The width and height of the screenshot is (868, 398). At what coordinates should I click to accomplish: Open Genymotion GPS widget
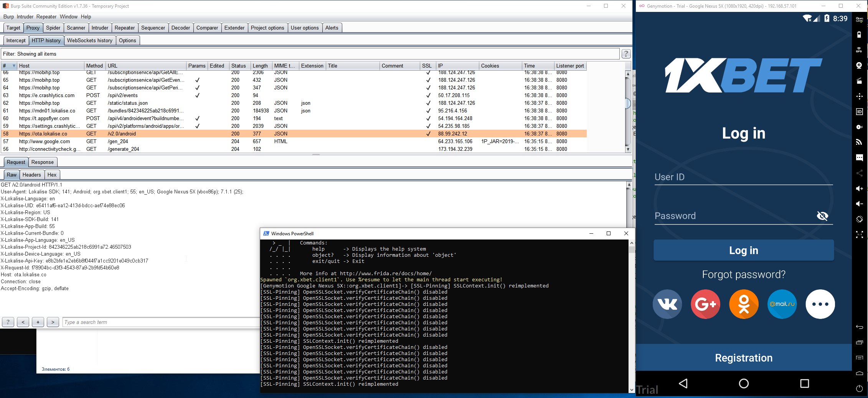click(860, 50)
